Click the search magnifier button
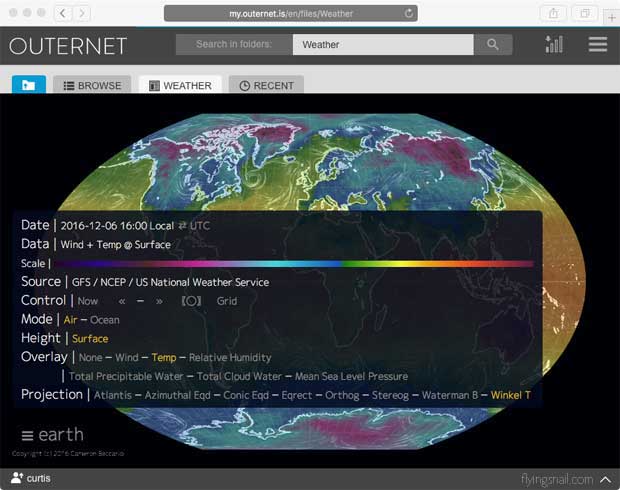This screenshot has height=490, width=620. [x=493, y=44]
